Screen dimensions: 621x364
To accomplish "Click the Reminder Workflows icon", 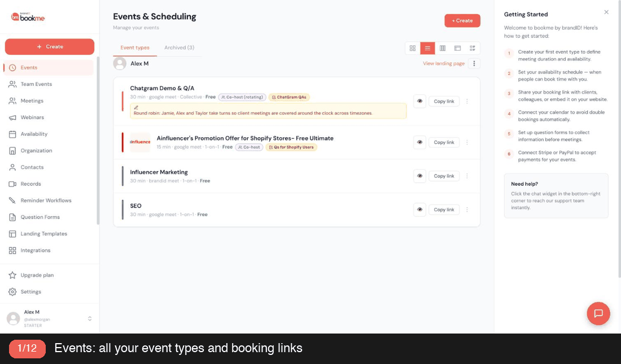I will coord(12,201).
